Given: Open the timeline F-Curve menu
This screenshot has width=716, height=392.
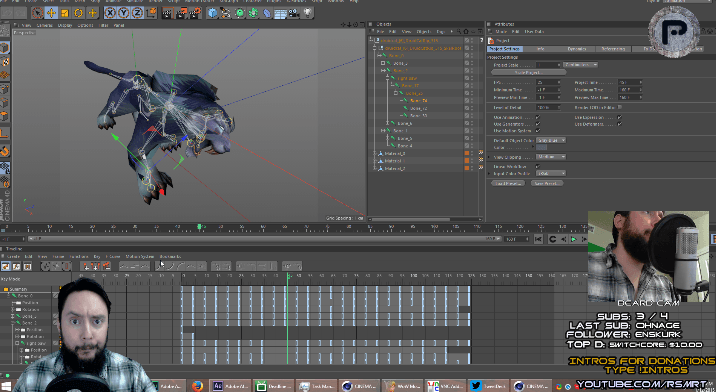Looking at the screenshot, I should click(112, 256).
